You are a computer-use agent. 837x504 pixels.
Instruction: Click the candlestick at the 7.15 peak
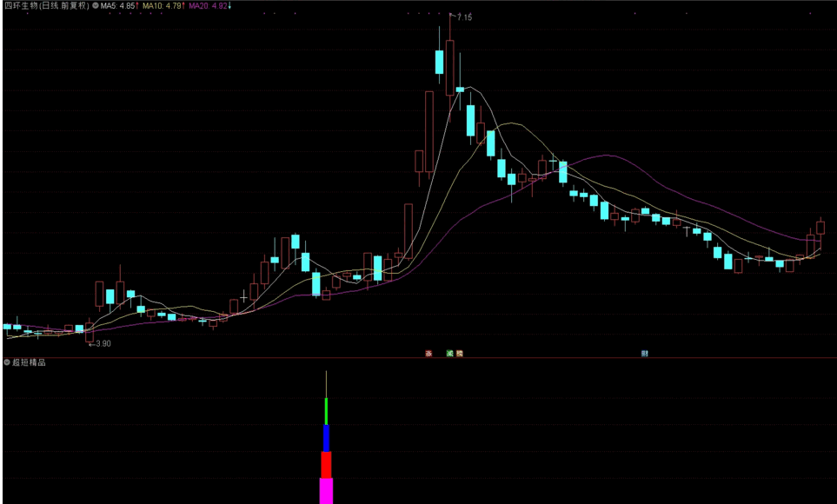point(450,67)
